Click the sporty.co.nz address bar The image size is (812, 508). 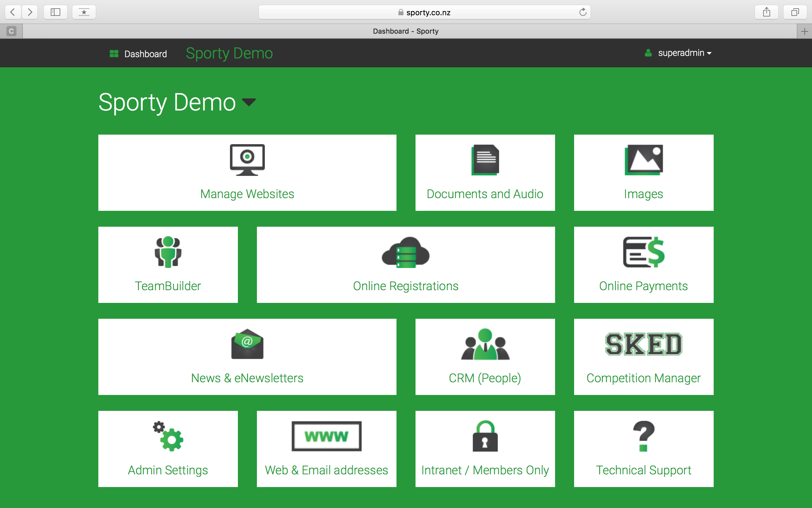pyautogui.click(x=424, y=12)
